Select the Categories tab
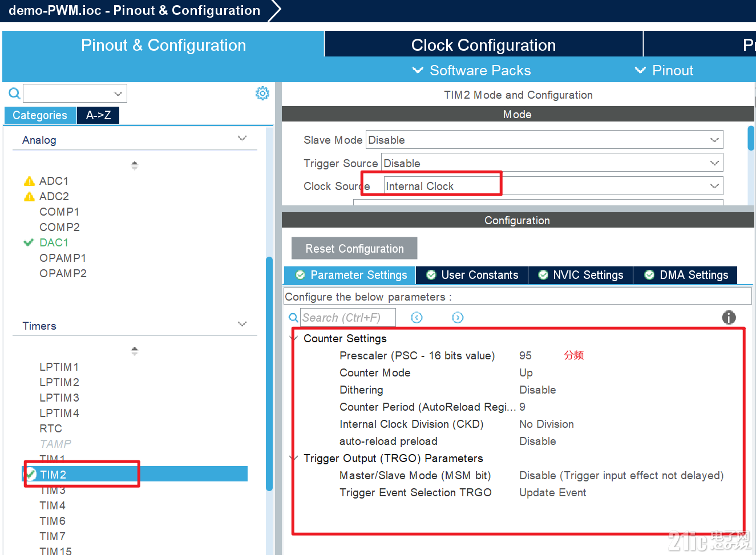The width and height of the screenshot is (756, 555). point(40,115)
